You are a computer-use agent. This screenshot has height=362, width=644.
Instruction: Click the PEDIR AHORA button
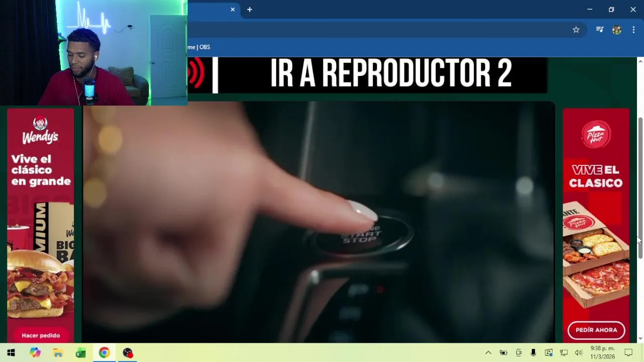pos(596,330)
